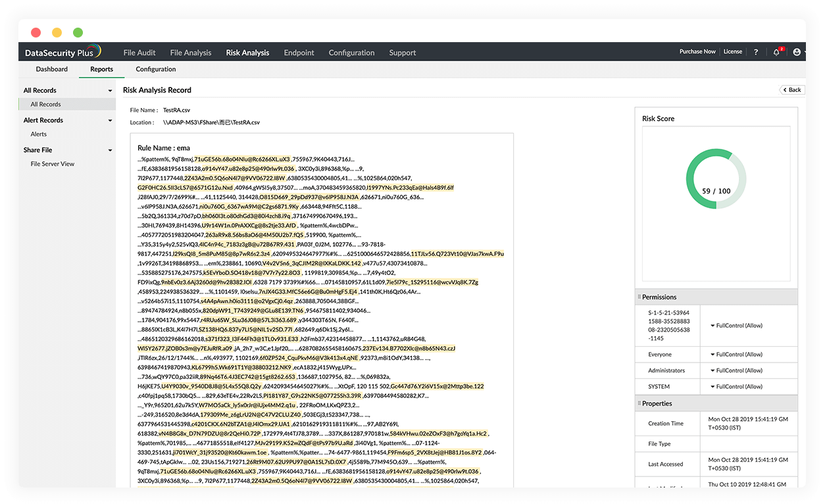The image size is (825, 504).
Task: Switch to the Reports tab
Action: pos(101,69)
